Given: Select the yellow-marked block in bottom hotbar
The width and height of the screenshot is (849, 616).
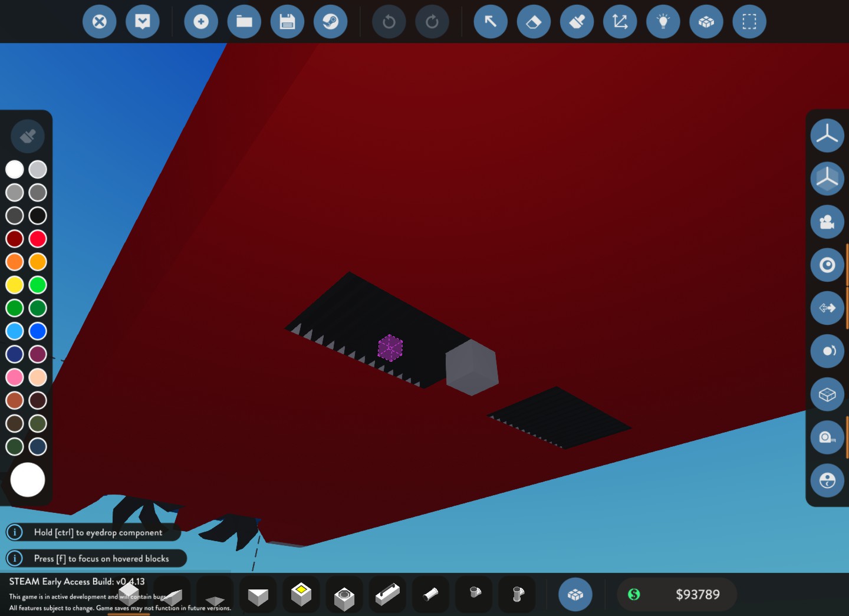Looking at the screenshot, I should pos(301,594).
